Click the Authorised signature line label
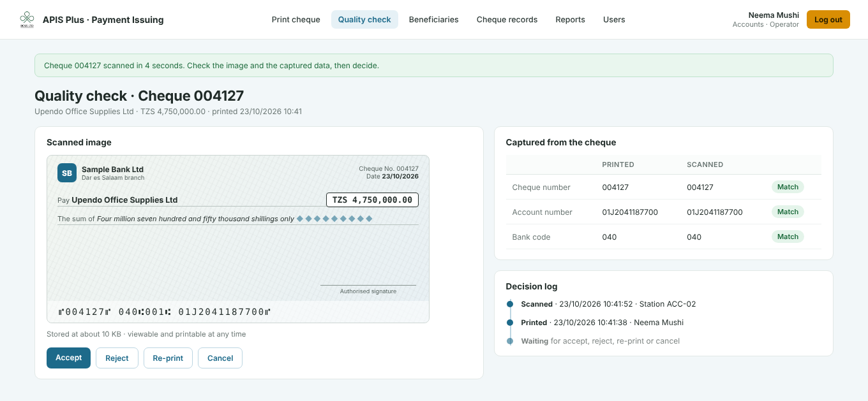Image resolution: width=868 pixels, height=401 pixels. pyautogui.click(x=368, y=291)
